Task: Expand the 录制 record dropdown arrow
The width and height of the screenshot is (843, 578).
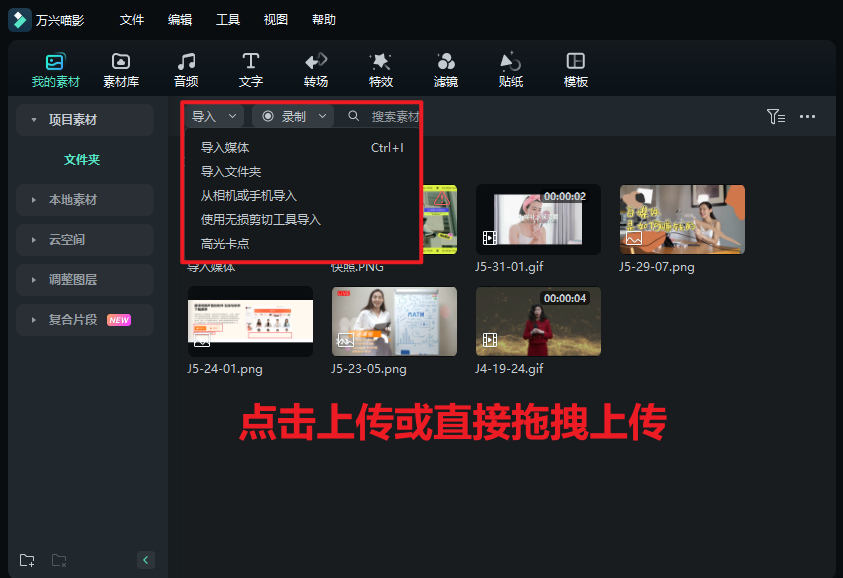Action: coord(322,116)
